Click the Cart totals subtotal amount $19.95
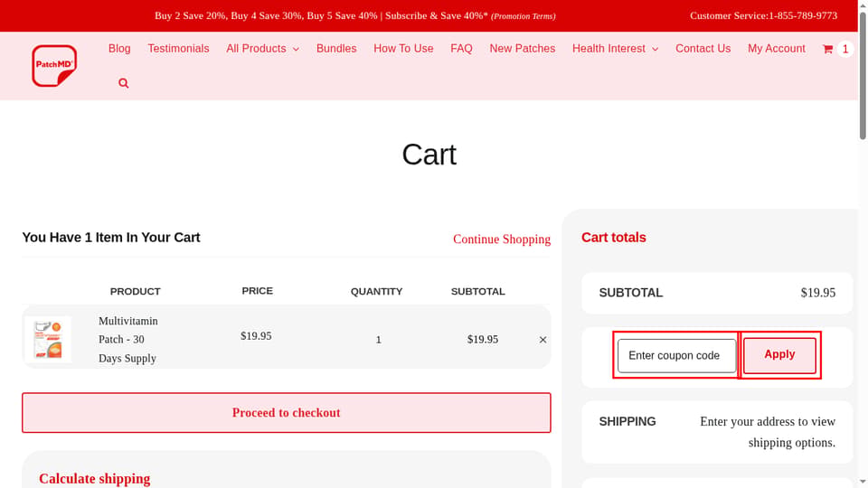Image resolution: width=868 pixels, height=488 pixels. tap(817, 293)
